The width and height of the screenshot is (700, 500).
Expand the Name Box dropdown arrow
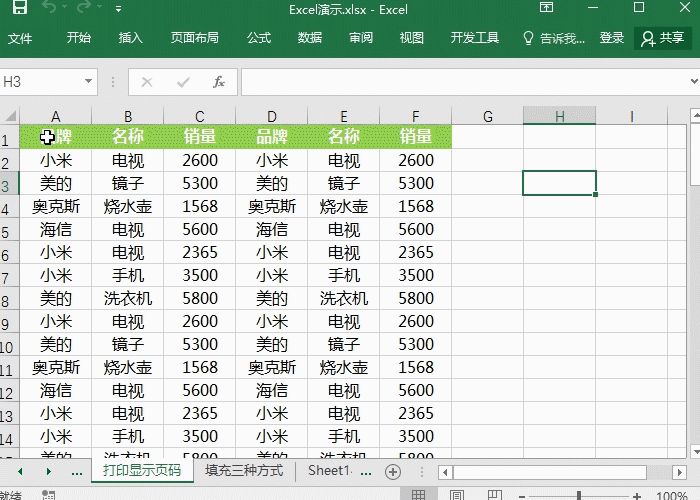(88, 81)
